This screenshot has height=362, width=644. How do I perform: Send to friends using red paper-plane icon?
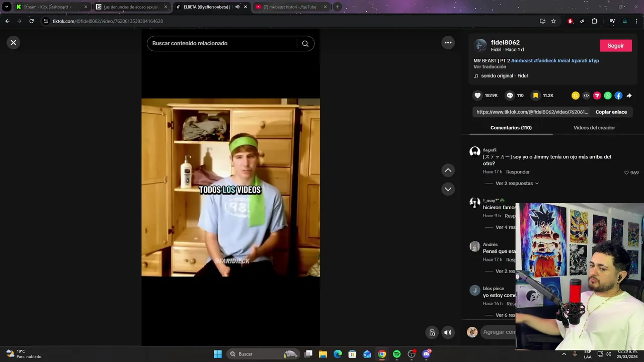[597, 96]
